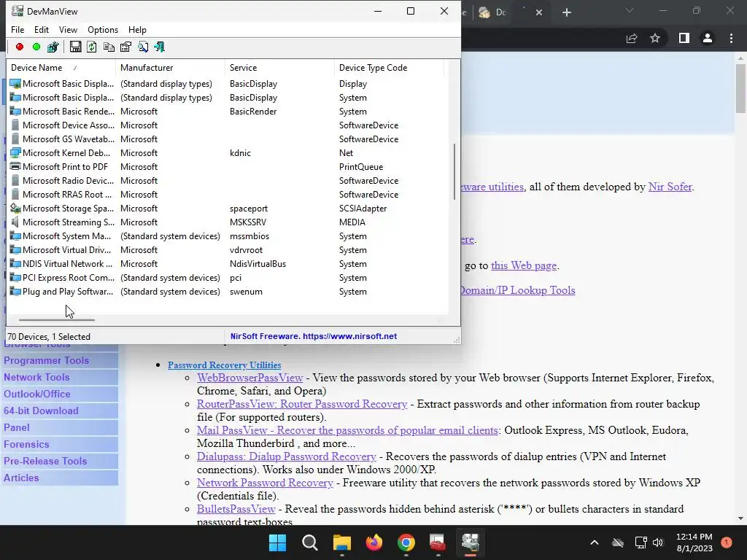The width and height of the screenshot is (747, 560).
Task: Open the Windows Start menu
Action: 277,542
